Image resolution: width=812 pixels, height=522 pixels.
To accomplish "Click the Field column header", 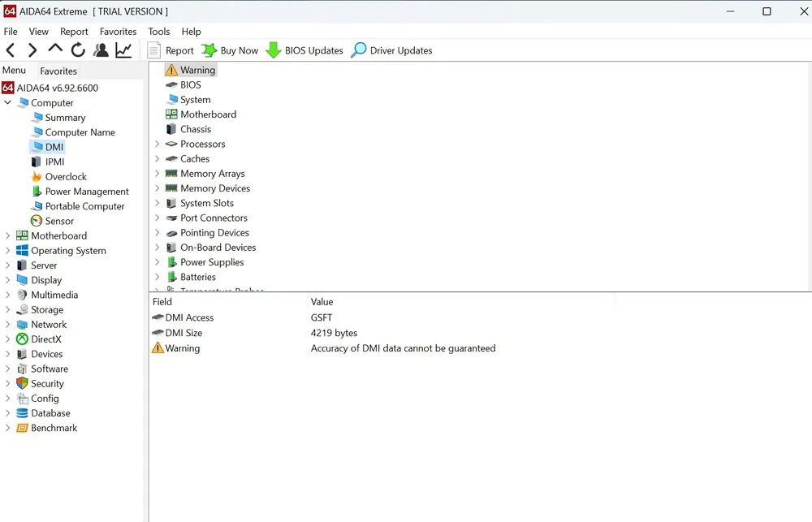I will click(x=162, y=302).
